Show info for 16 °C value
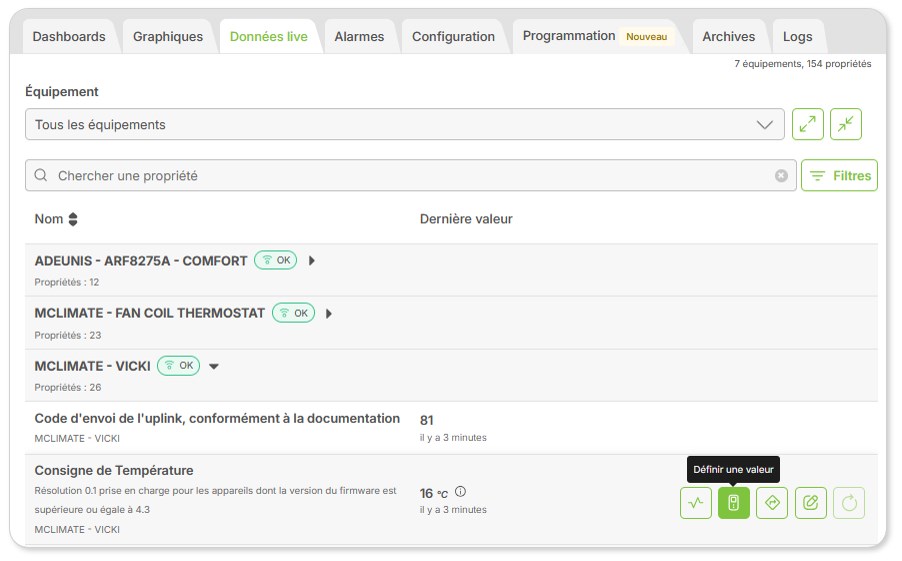 pyautogui.click(x=460, y=491)
